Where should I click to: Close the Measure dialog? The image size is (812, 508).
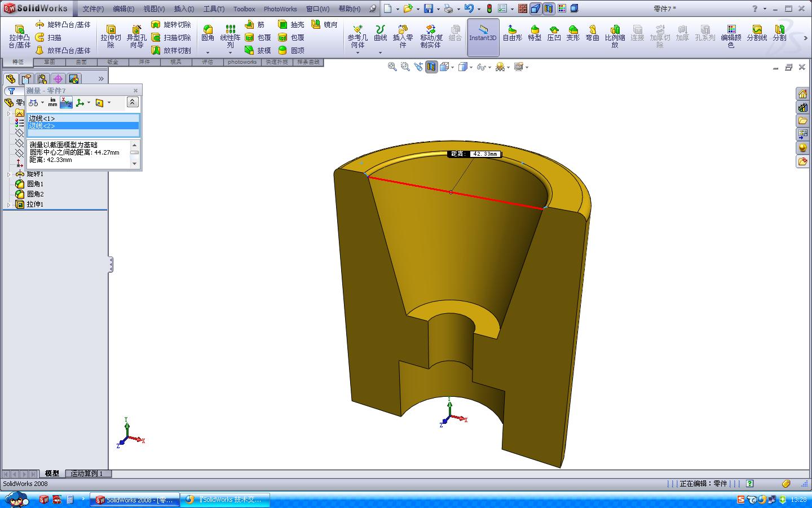pos(135,90)
